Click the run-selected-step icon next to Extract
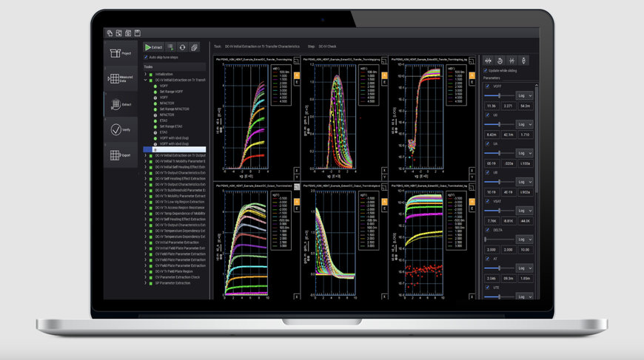This screenshot has width=644, height=360. (x=171, y=47)
